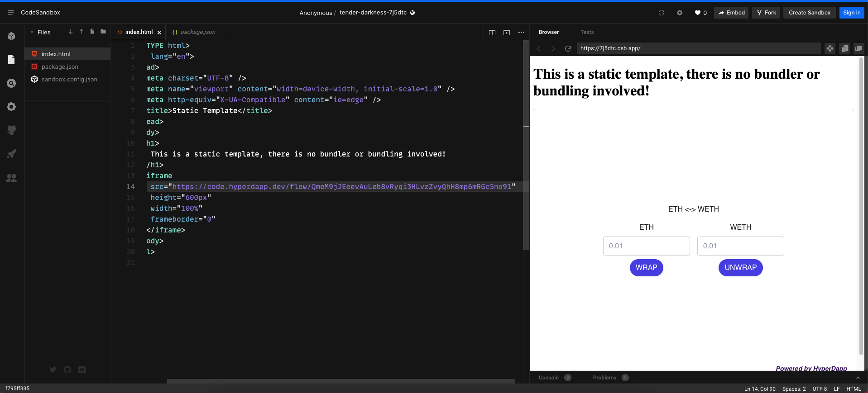Click the Embed button
This screenshot has height=393, width=868.
point(731,13)
